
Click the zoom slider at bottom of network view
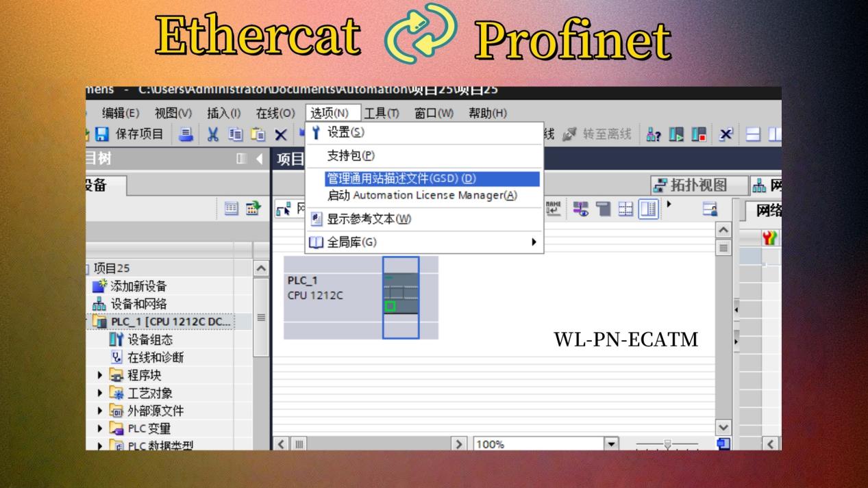tap(667, 444)
